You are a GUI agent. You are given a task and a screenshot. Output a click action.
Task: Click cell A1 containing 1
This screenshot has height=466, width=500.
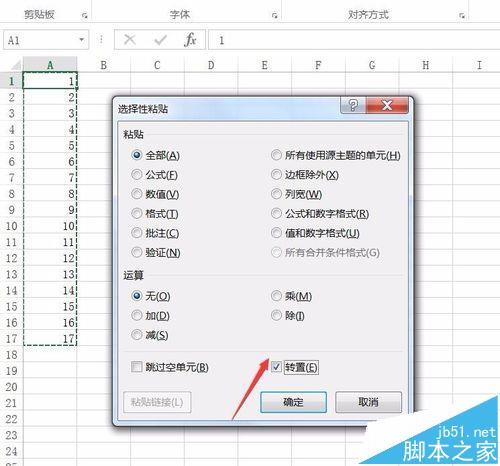pyautogui.click(x=50, y=81)
